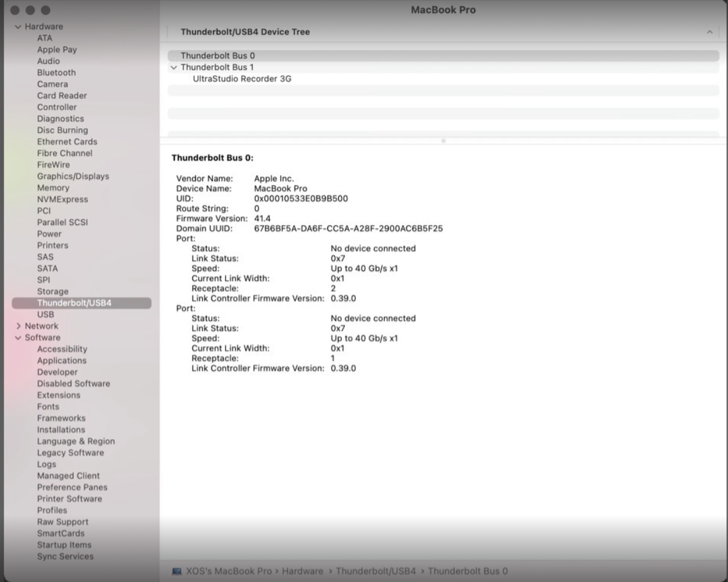728x582 pixels.
Task: Select Ethernet Cards in the sidebar
Action: pos(67,142)
